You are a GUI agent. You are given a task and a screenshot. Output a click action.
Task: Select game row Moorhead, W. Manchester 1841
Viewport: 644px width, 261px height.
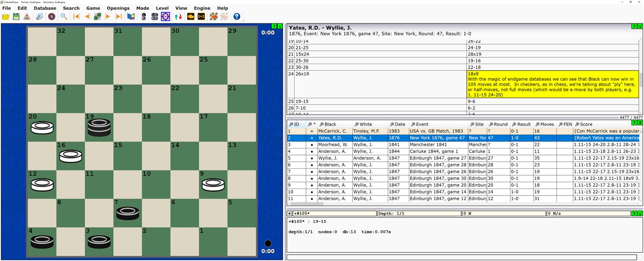[x=464, y=144]
